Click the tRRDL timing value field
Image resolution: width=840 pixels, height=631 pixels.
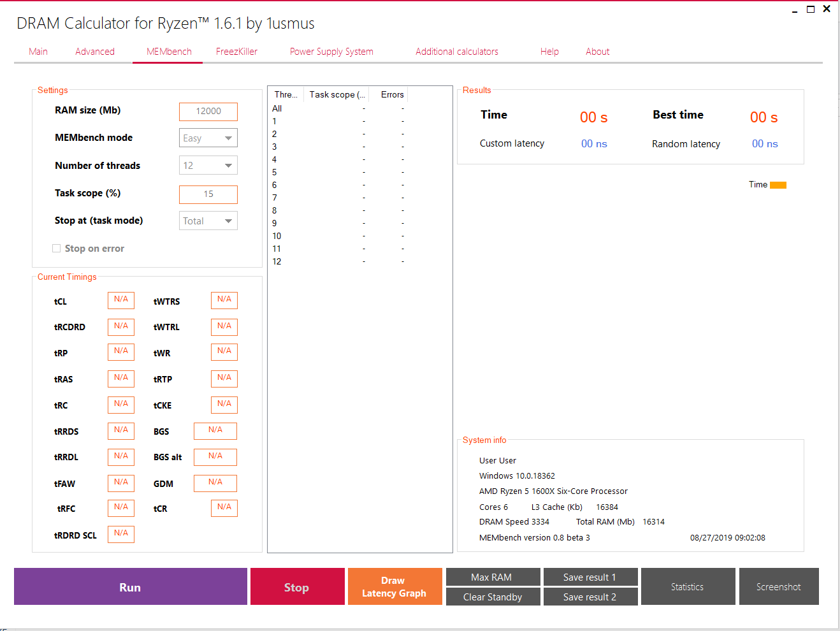121,457
